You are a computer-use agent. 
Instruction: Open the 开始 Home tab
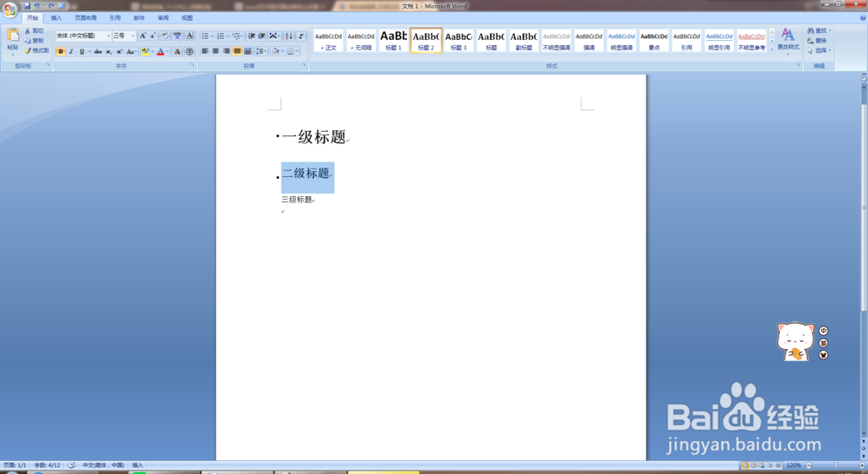[33, 17]
